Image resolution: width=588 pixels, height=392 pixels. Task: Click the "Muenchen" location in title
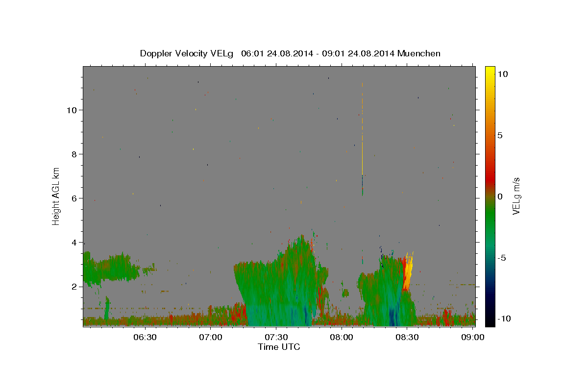pyautogui.click(x=419, y=53)
